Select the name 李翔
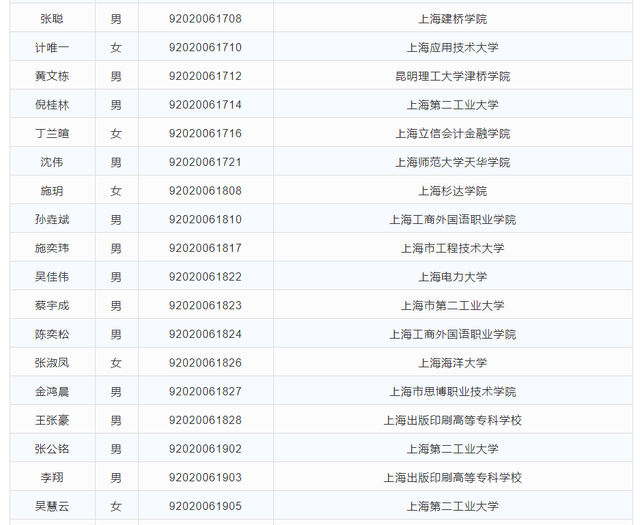Image resolution: width=640 pixels, height=525 pixels. (x=52, y=478)
